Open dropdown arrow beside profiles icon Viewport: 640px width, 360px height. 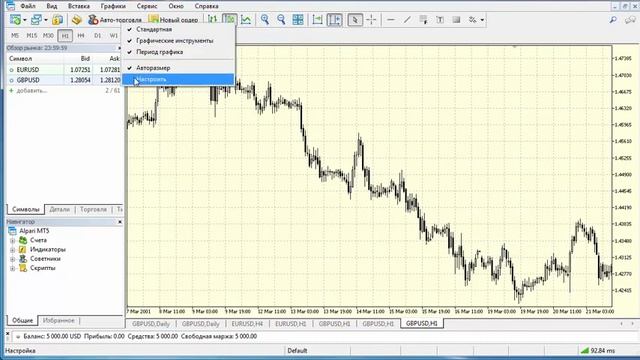[x=45, y=20]
